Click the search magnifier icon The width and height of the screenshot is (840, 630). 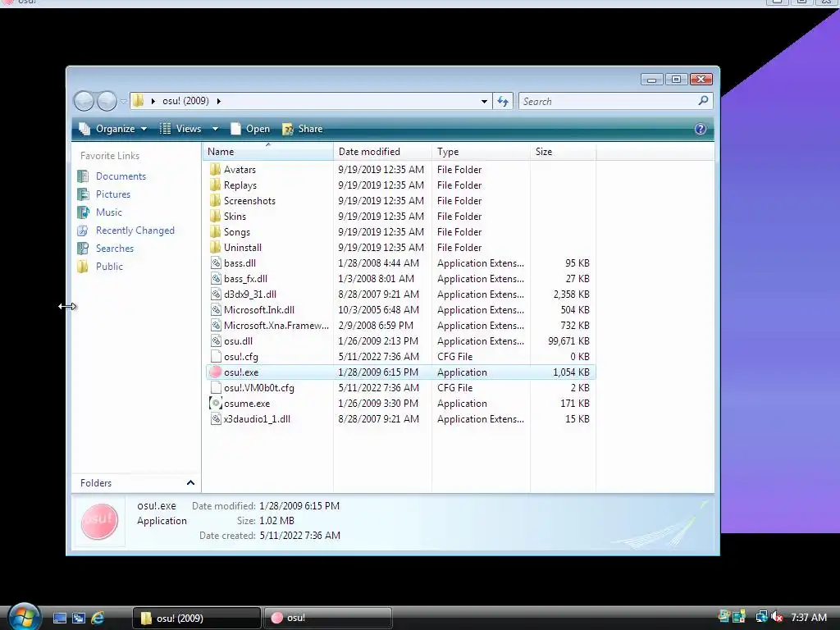(703, 100)
